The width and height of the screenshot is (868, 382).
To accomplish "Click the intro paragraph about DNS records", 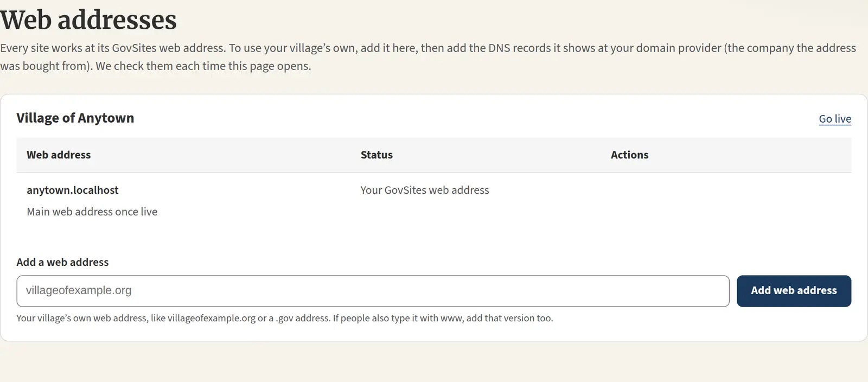I will pos(428,57).
